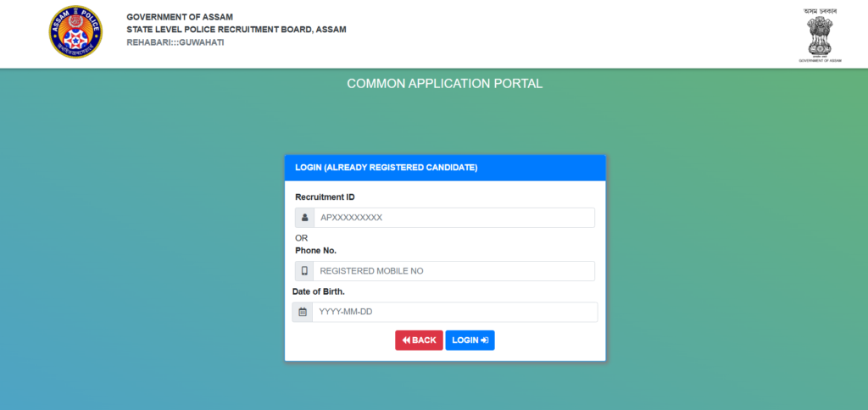Click the rewind arrow icon on the BACK button
868x410 pixels.
click(x=406, y=341)
